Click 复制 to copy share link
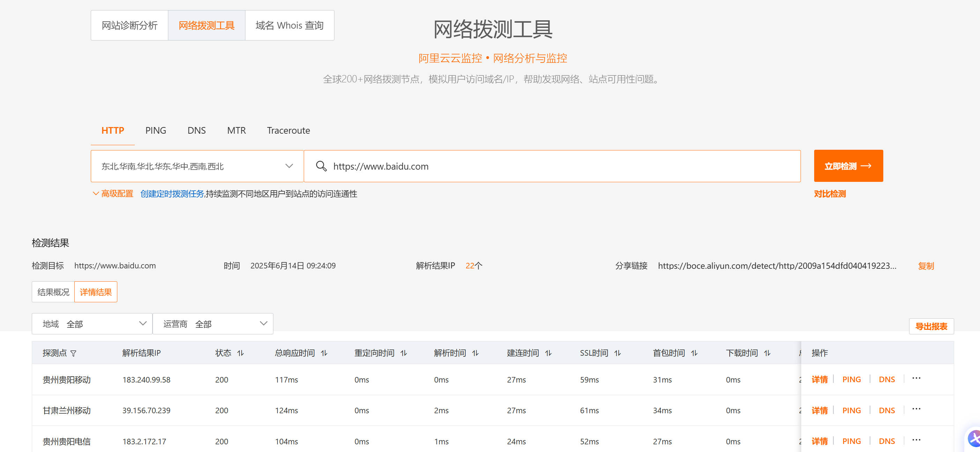Viewport: 980px width, 452px height. (926, 266)
